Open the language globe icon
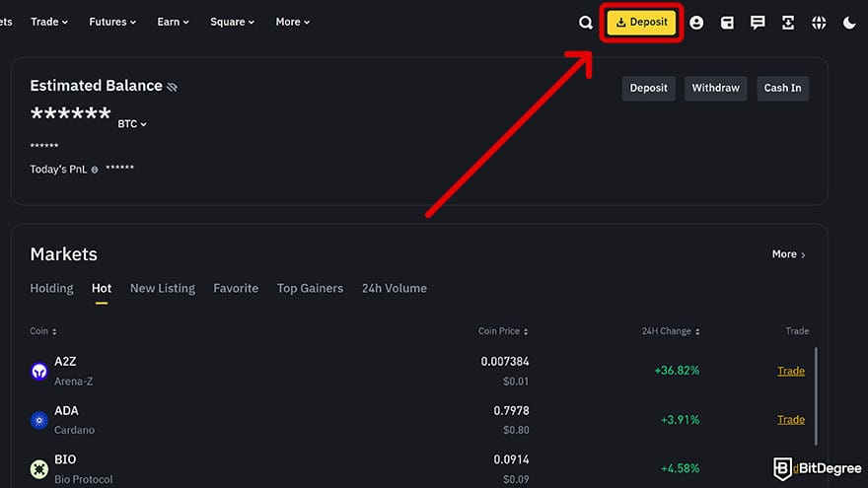 (819, 22)
